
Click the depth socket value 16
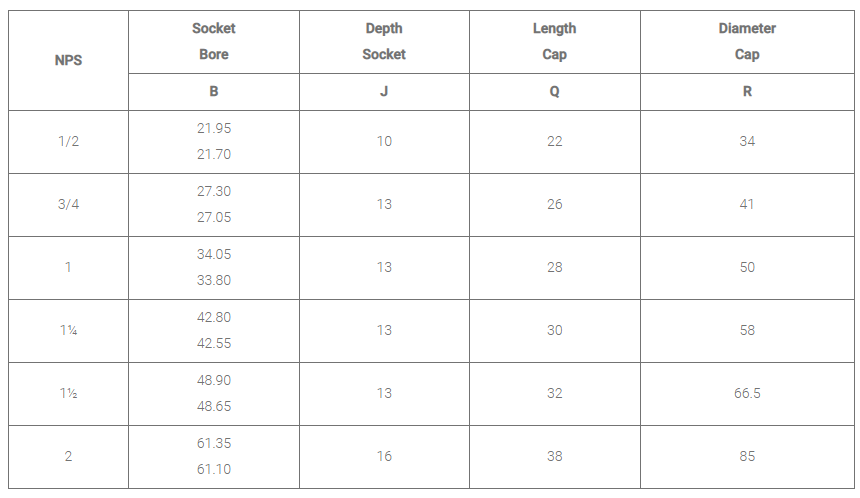(384, 456)
